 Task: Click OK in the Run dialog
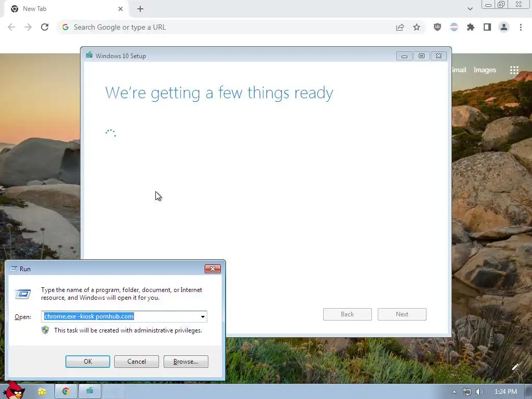[87, 362]
